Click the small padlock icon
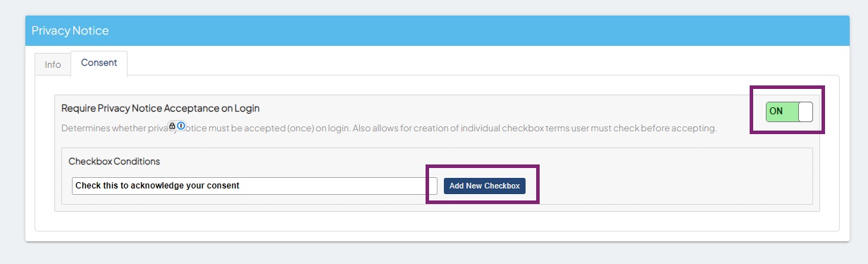Viewport: 868px width, 264px height. click(173, 126)
